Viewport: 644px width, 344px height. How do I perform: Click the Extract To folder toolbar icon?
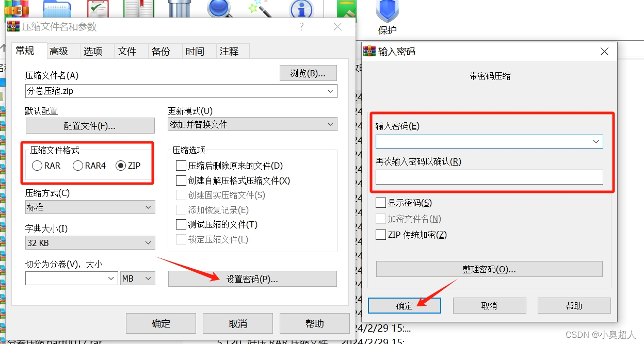57,8
